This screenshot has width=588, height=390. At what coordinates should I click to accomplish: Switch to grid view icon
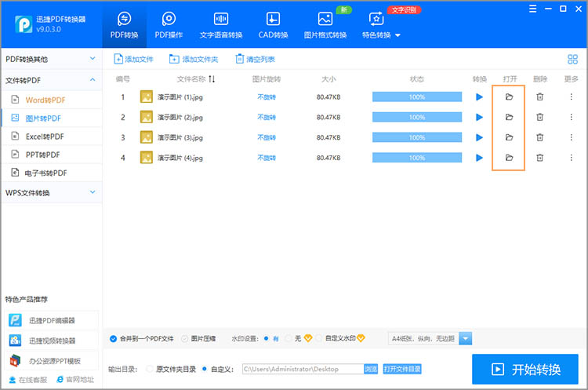tap(572, 59)
